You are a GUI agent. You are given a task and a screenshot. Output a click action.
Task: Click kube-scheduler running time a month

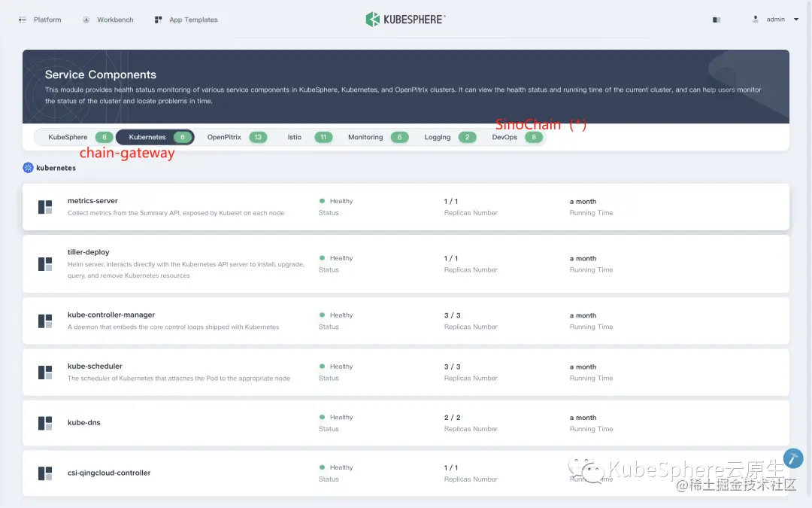click(x=583, y=367)
